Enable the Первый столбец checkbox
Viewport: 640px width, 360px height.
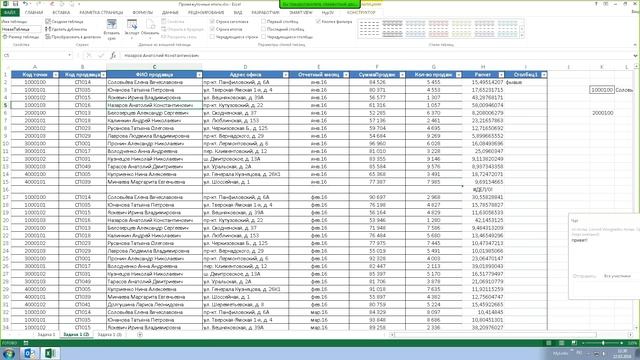pos(264,21)
